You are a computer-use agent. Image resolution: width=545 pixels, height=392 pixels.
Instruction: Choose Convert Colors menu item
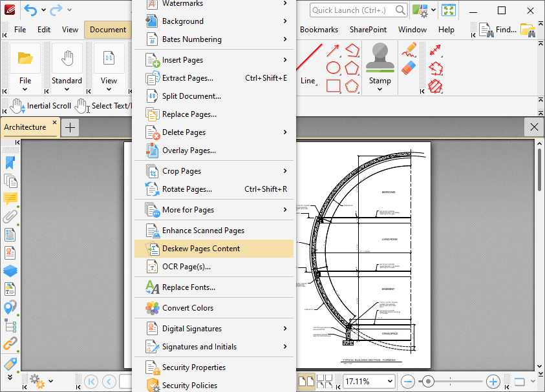214,308
